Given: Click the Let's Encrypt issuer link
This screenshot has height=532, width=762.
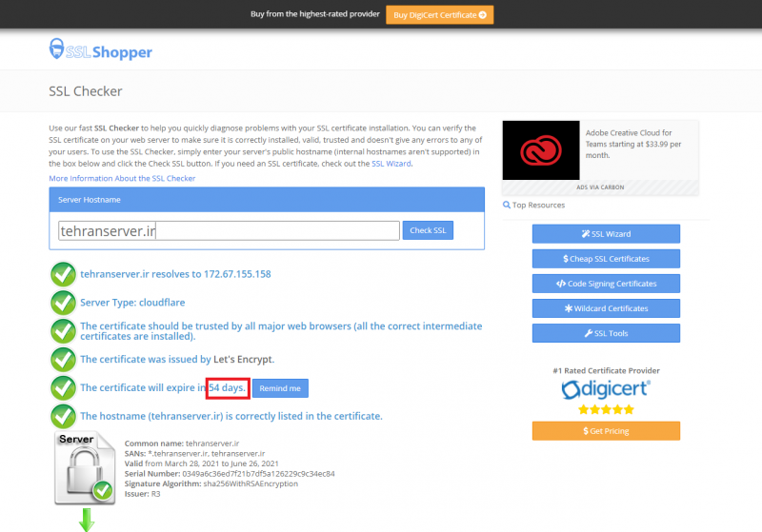Looking at the screenshot, I should [244, 360].
